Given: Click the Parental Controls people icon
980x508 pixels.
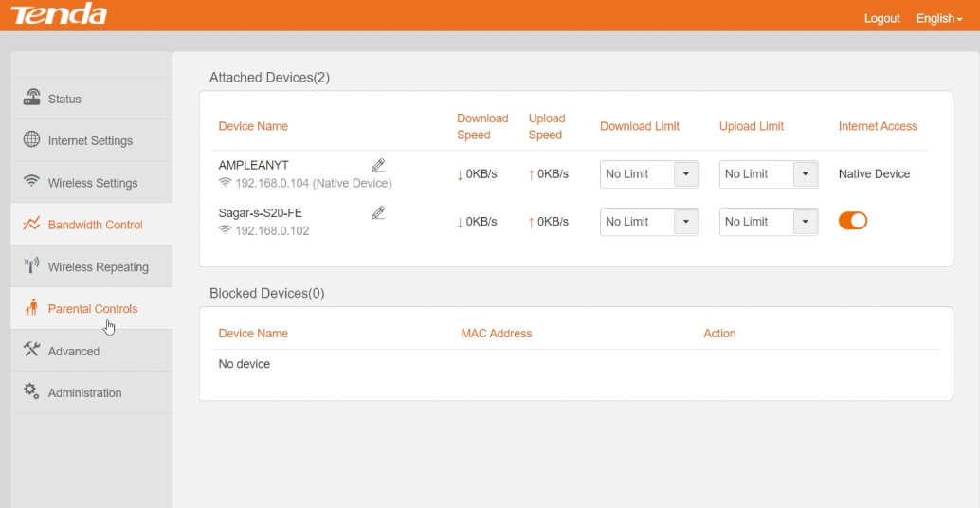Looking at the screenshot, I should [x=31, y=307].
